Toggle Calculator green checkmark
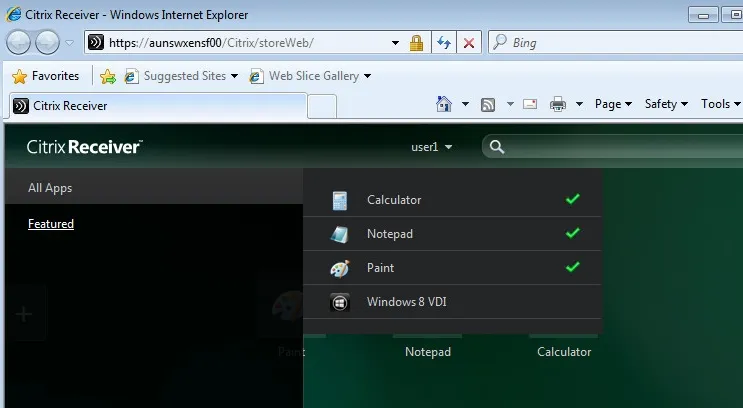743x408 pixels. click(x=573, y=199)
